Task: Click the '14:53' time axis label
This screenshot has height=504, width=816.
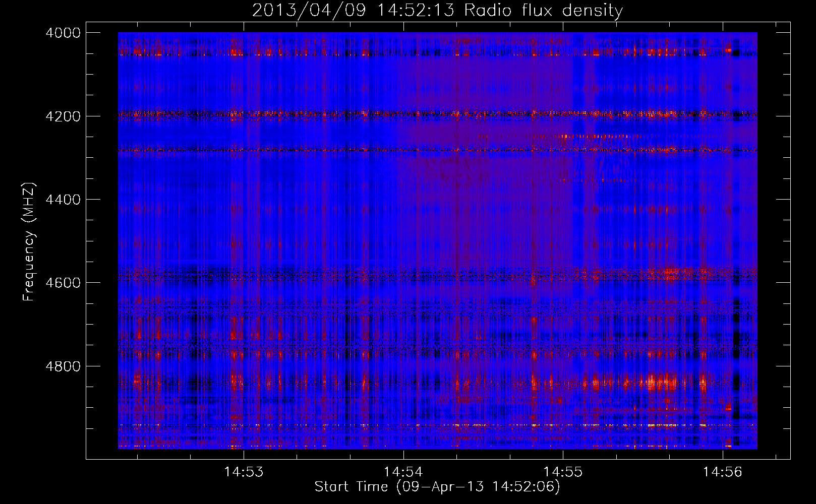Action: (244, 472)
